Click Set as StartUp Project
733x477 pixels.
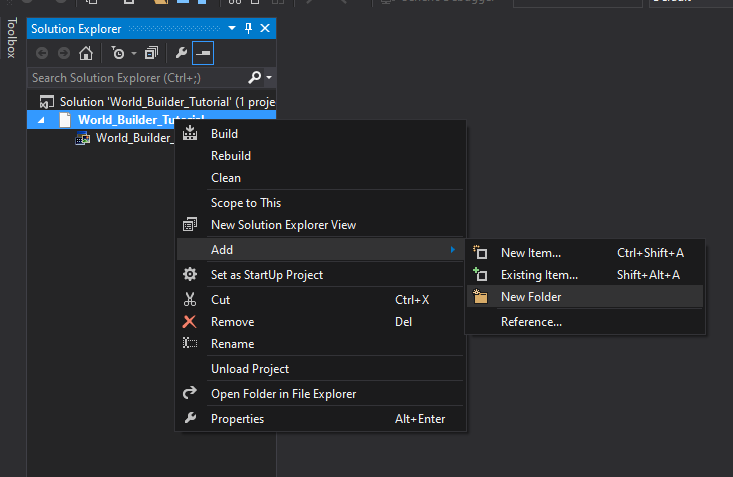coord(267,275)
